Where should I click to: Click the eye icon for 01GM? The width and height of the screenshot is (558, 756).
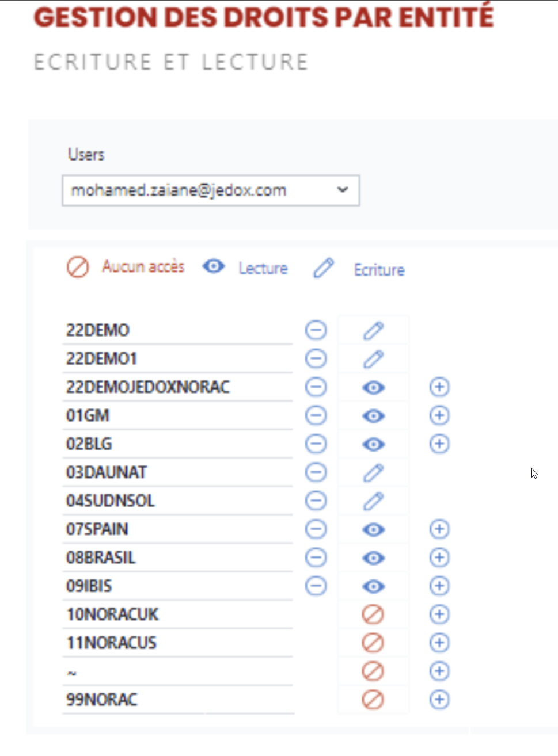pos(373,416)
